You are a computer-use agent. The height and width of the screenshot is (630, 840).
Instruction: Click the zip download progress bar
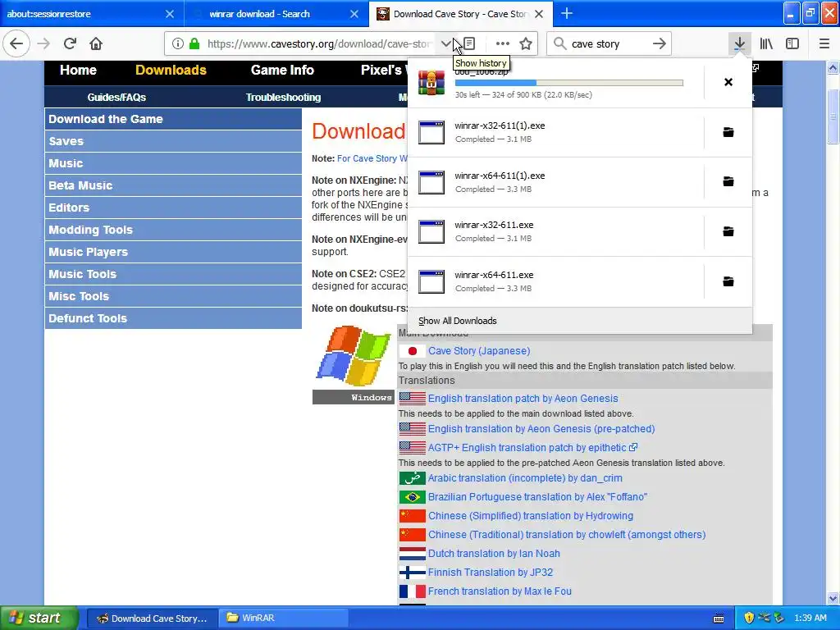click(569, 83)
